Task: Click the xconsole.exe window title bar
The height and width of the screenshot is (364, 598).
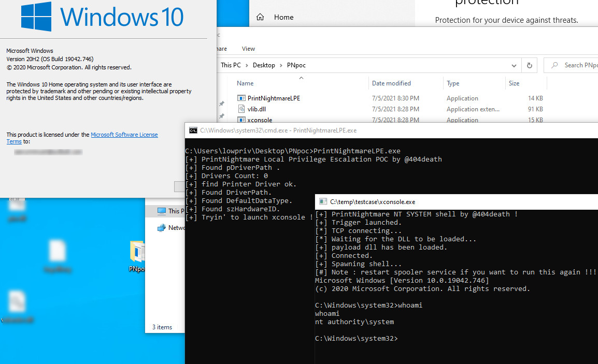Action: click(x=457, y=201)
